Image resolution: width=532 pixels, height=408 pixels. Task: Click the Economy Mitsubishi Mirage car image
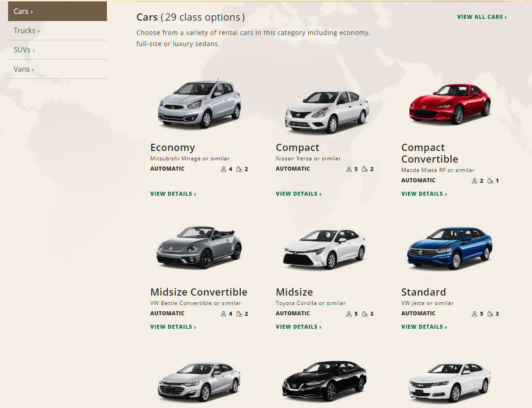(x=200, y=104)
